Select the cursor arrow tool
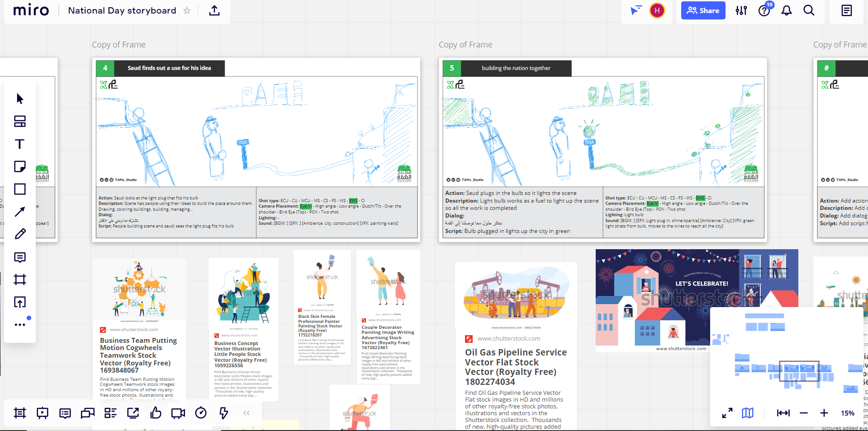Image resolution: width=868 pixels, height=431 pixels. 20,99
